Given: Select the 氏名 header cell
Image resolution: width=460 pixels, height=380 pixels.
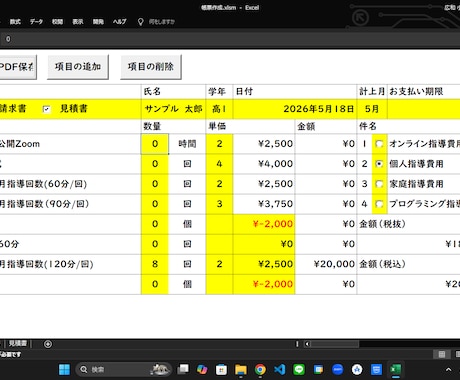Looking at the screenshot, I should pos(173,92).
